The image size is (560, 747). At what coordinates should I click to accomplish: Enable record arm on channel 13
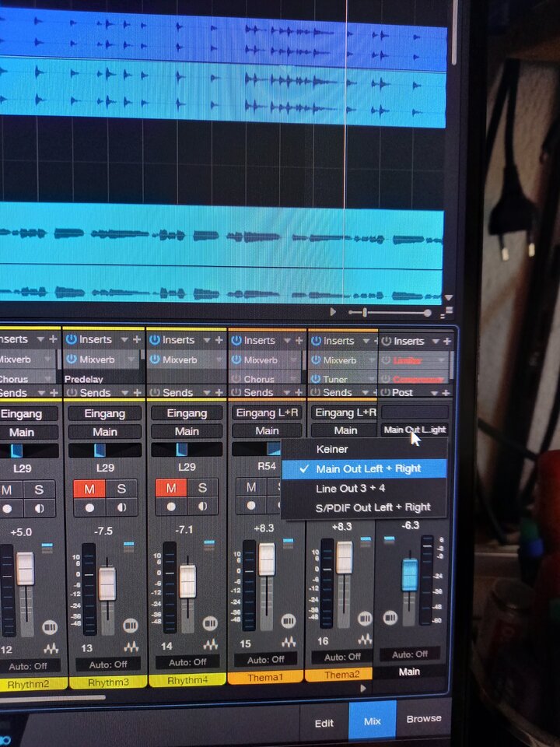pyautogui.click(x=89, y=508)
